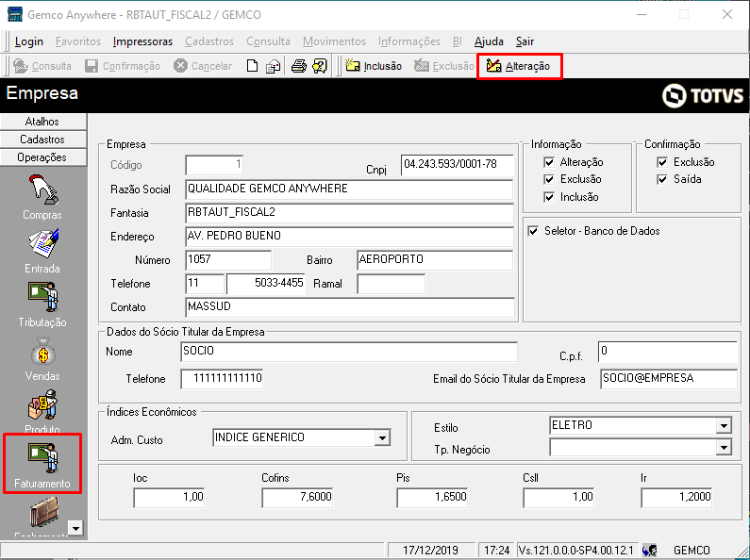Click the Email do Sócio Titular field
The width and height of the screenshot is (750, 560).
click(x=669, y=378)
